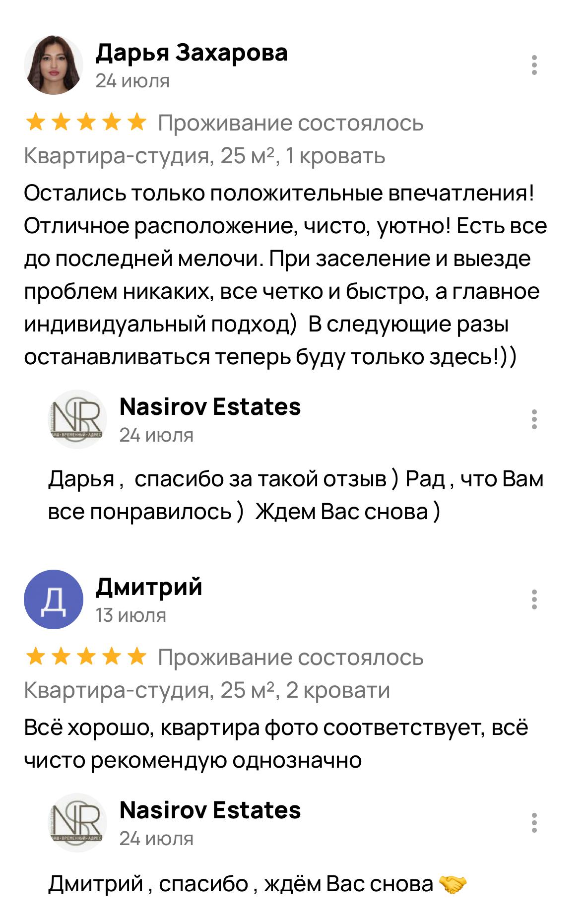This screenshot has width=585, height=924.
Task: Click Nasirov Estates name in reply to Дмитрий
Action: tap(210, 810)
